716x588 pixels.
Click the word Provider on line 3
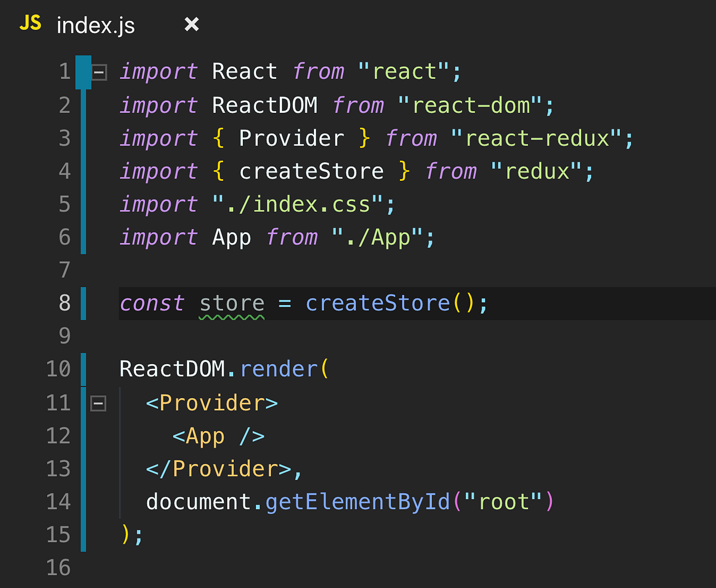291,138
